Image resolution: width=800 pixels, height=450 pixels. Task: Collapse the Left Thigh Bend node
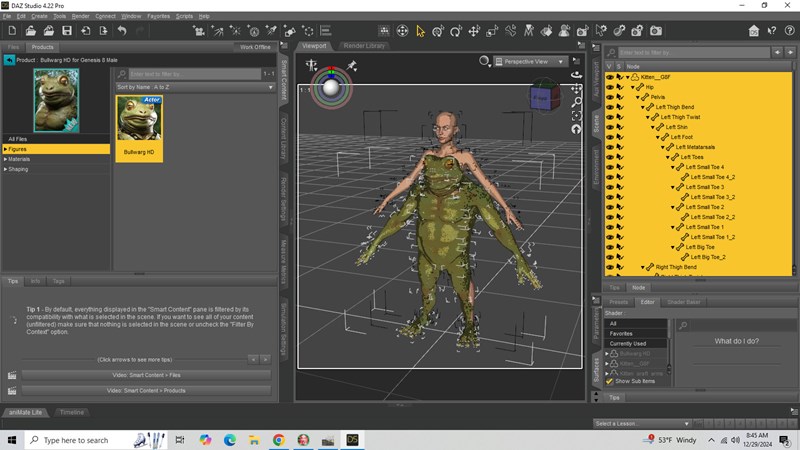(x=643, y=107)
